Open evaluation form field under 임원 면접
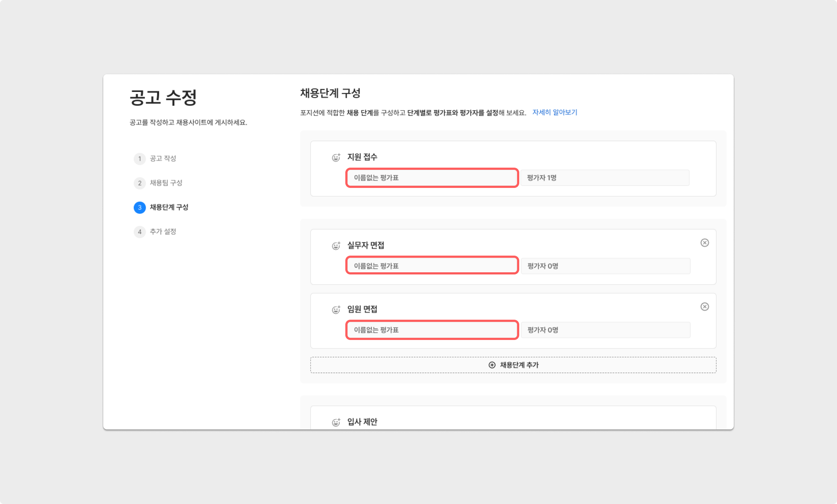837x504 pixels. 432,330
